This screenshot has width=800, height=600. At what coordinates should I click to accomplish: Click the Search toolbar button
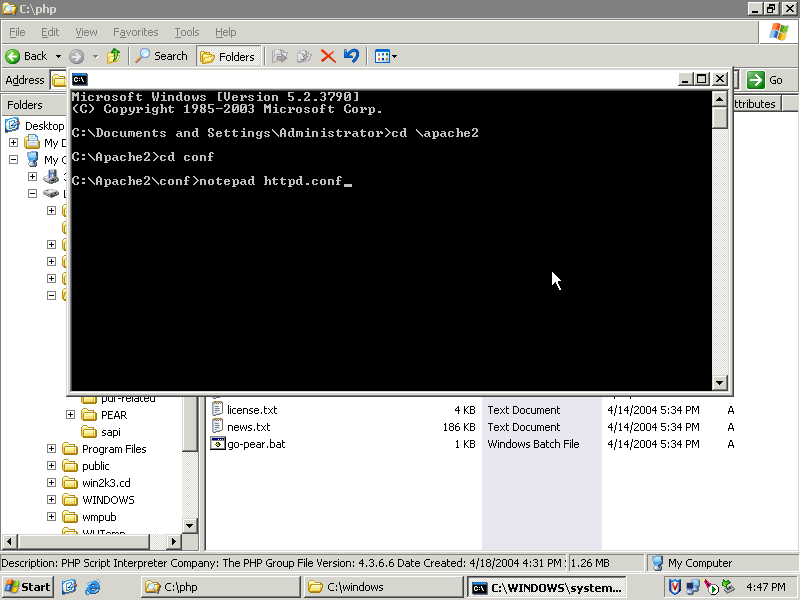pyautogui.click(x=161, y=56)
